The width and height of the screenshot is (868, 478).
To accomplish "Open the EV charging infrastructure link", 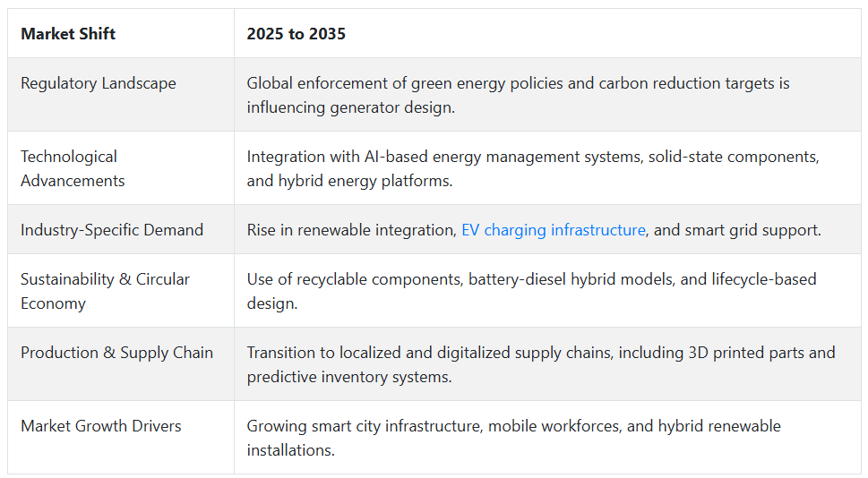I will pyautogui.click(x=553, y=229).
